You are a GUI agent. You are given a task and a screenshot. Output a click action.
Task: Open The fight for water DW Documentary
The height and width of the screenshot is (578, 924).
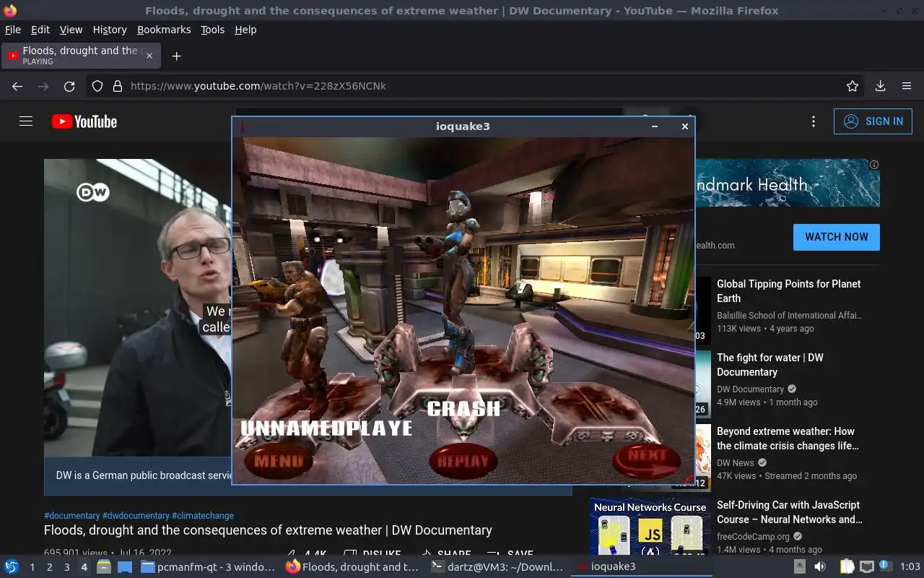click(770, 365)
